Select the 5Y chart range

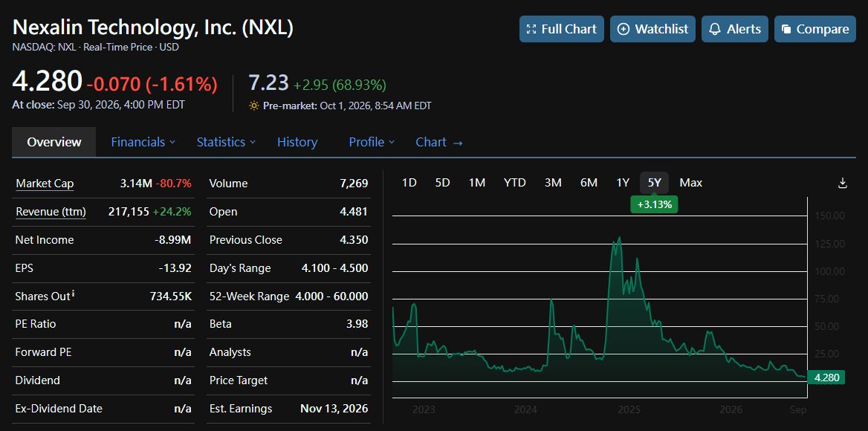pos(654,183)
